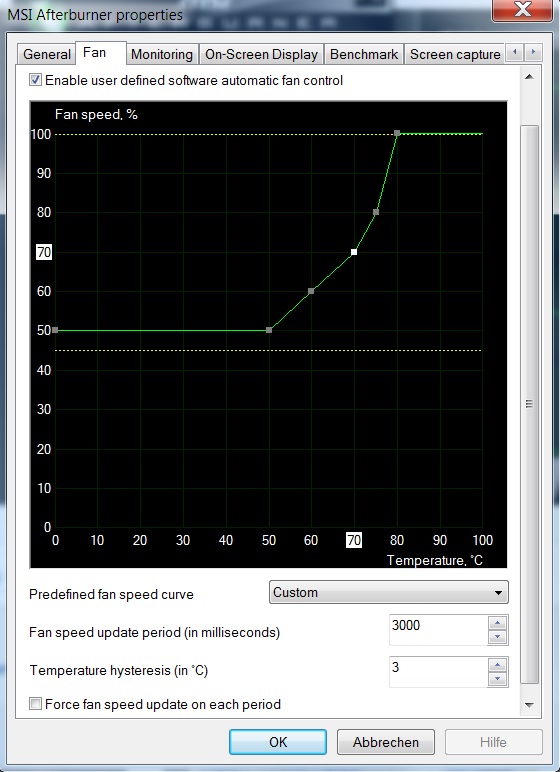The height and width of the screenshot is (772, 560).
Task: Decrease fan speed update period with down arrow
Action: (x=497, y=637)
